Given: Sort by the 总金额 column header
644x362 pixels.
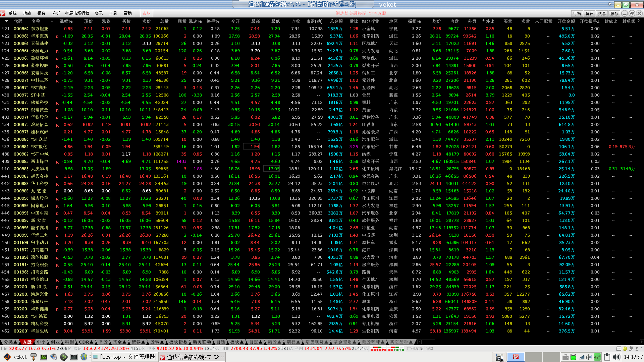Looking at the screenshot, I should (x=336, y=21).
